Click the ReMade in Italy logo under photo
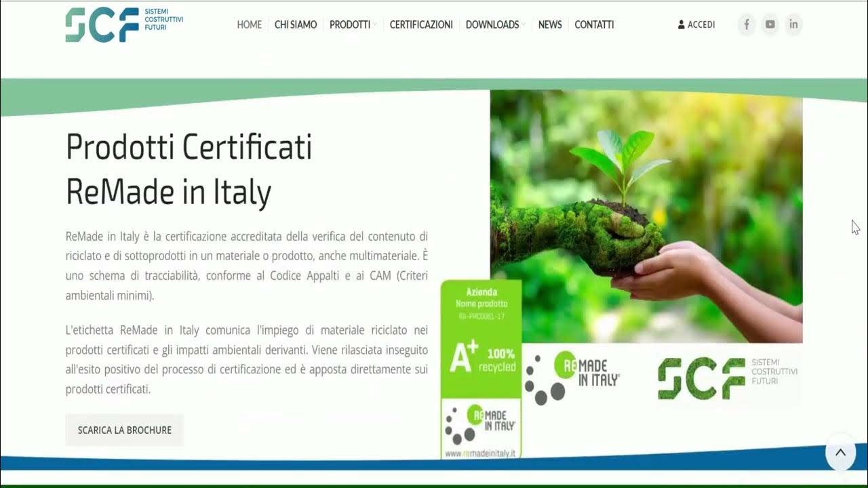 pos(572,378)
